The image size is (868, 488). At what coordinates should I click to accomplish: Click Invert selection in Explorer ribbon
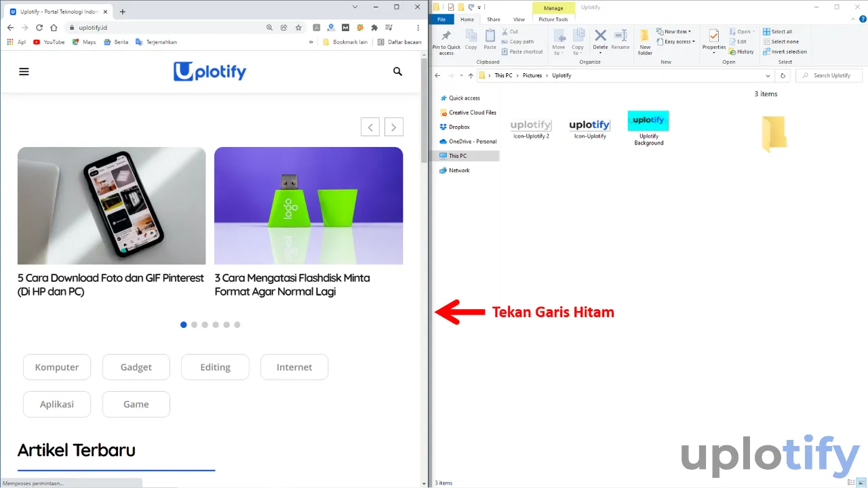[x=785, y=52]
